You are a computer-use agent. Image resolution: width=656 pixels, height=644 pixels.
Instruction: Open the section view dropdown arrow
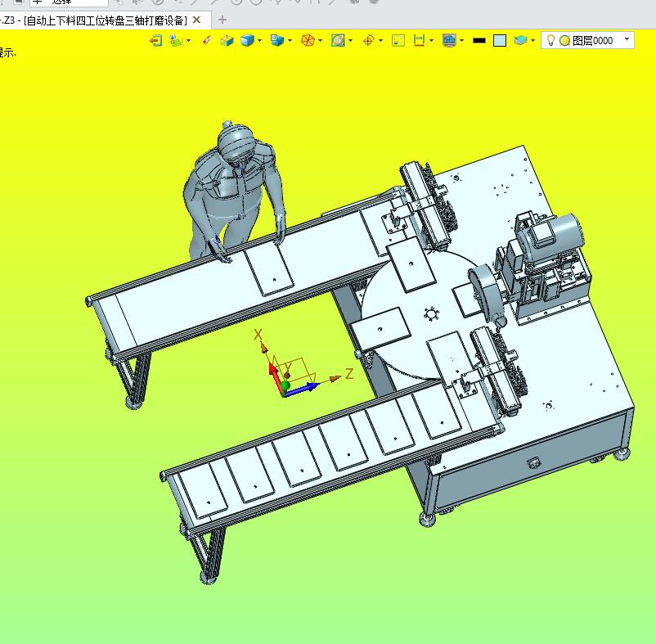click(x=351, y=41)
